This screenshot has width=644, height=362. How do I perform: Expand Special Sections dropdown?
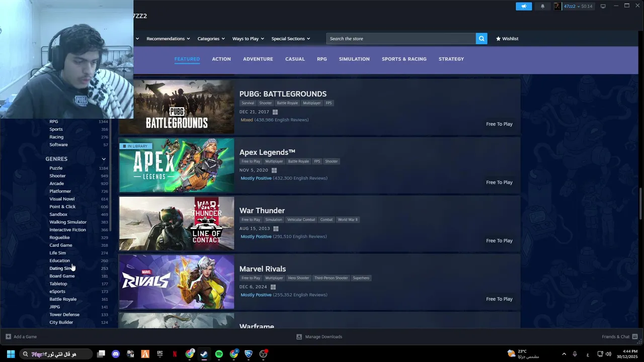pos(291,38)
